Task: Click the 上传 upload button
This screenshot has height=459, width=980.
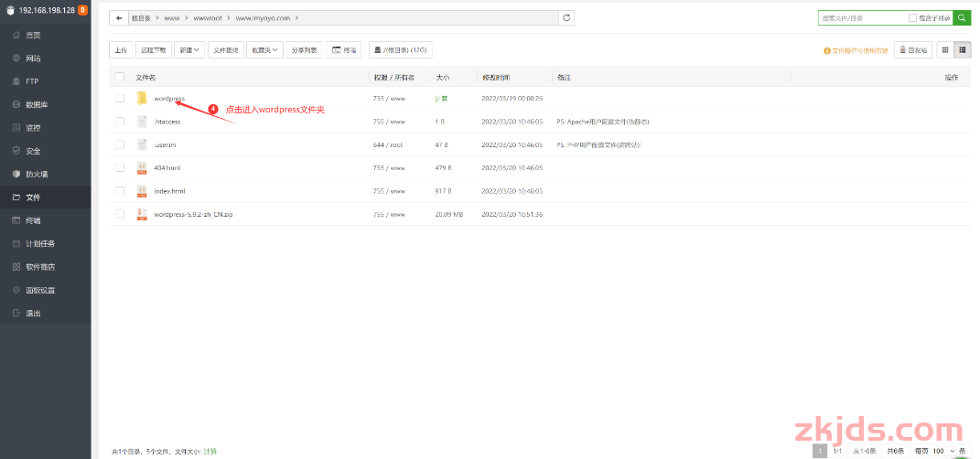Action: click(x=121, y=50)
